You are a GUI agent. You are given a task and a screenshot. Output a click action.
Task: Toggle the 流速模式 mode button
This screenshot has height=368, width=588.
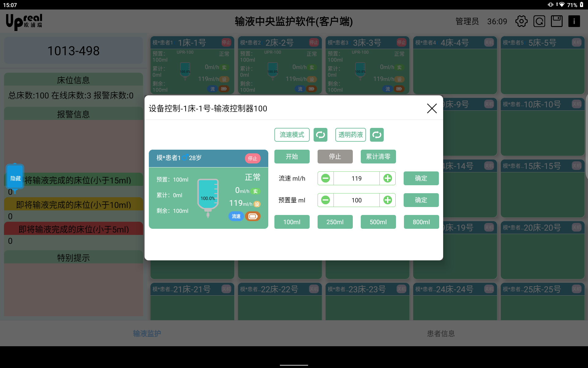coord(292,135)
